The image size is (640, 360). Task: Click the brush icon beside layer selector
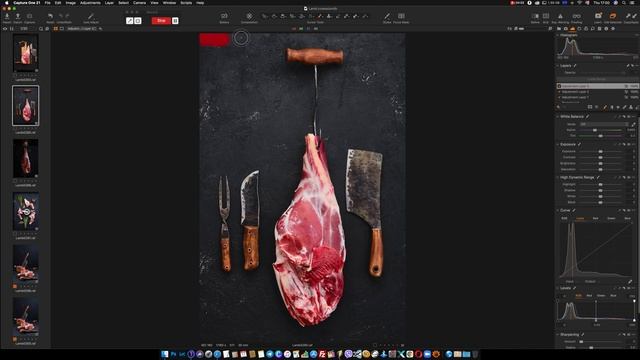100,29
